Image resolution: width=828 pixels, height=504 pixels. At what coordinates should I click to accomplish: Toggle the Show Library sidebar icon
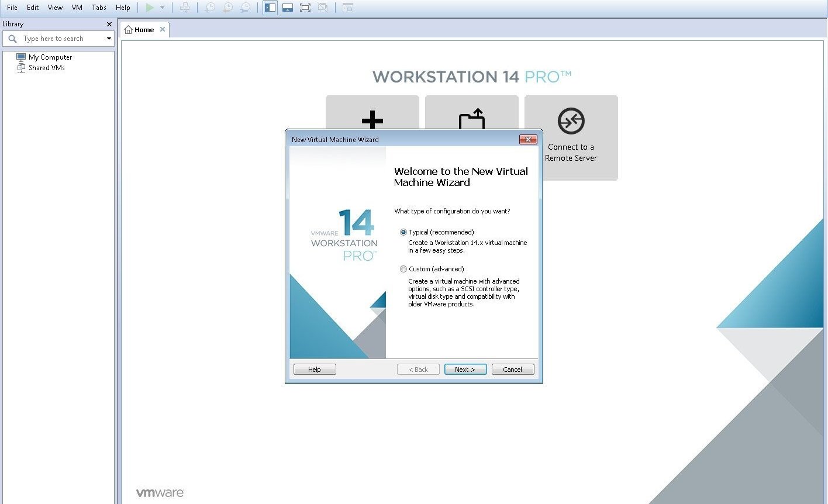point(270,8)
